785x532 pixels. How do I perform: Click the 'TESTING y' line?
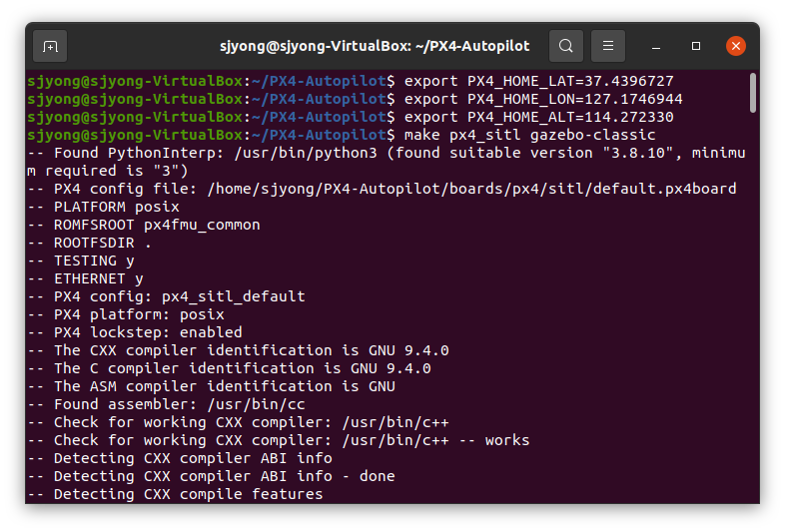click(x=81, y=261)
